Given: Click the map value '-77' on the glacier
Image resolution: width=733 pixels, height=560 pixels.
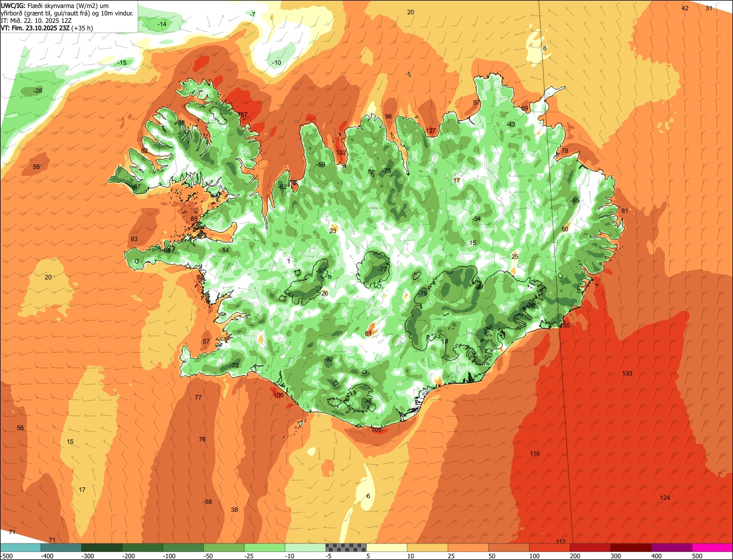Looking at the screenshot, I should 383,269.
